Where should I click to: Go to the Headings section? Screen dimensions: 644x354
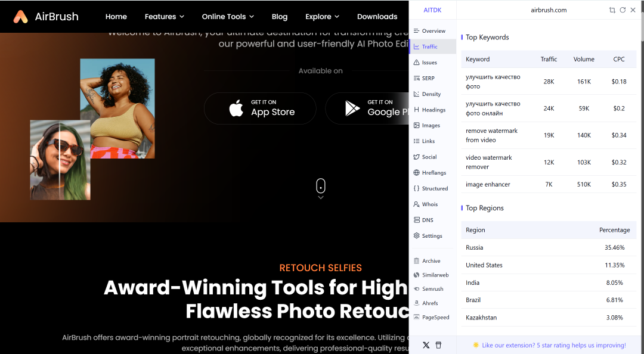point(433,110)
